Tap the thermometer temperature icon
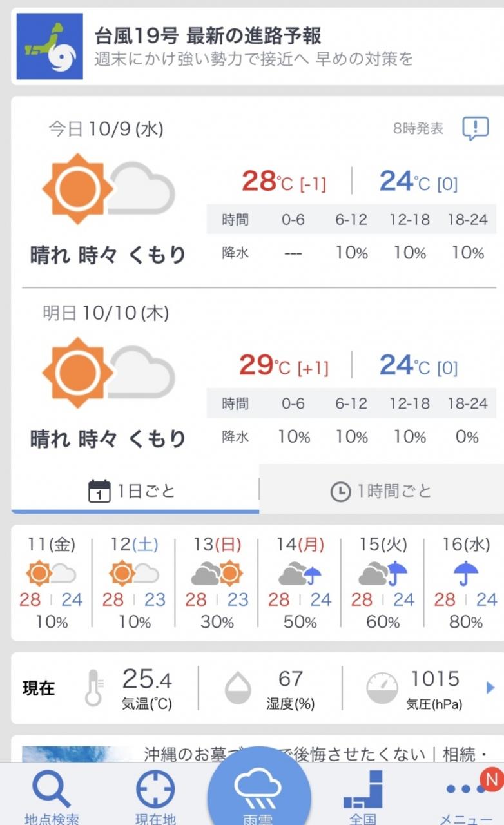 (94, 688)
